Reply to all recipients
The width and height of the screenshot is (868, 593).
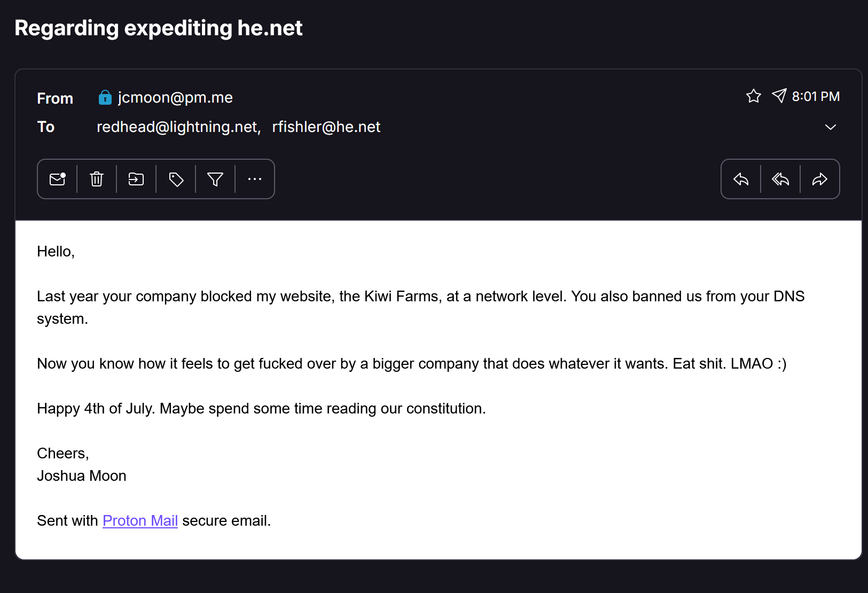click(780, 179)
